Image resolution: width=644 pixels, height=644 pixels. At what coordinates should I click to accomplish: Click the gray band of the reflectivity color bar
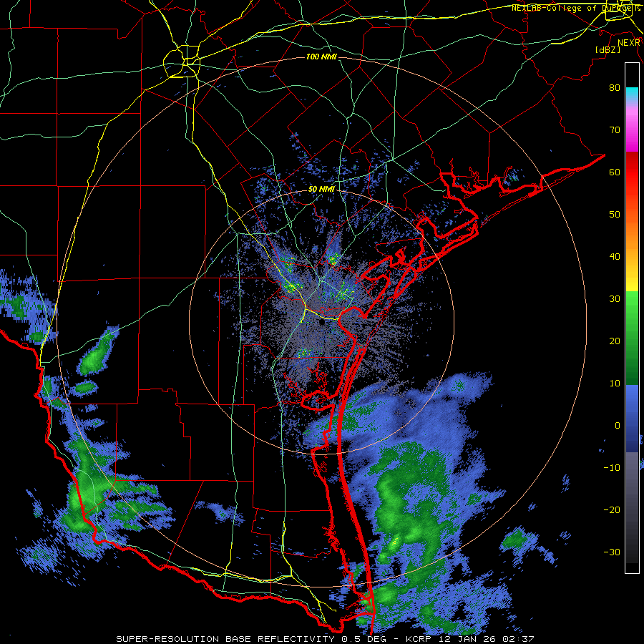click(x=632, y=507)
